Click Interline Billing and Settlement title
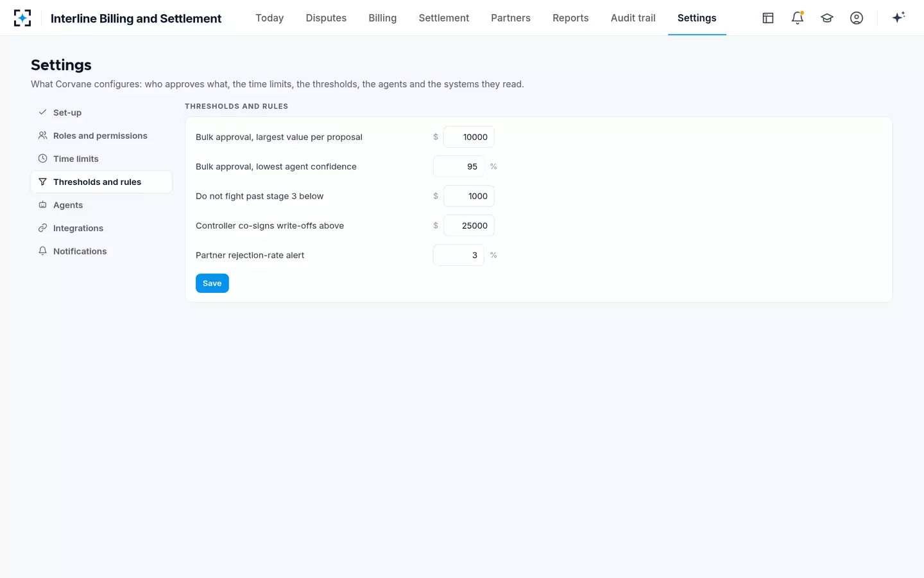The height and width of the screenshot is (578, 924). point(136,19)
